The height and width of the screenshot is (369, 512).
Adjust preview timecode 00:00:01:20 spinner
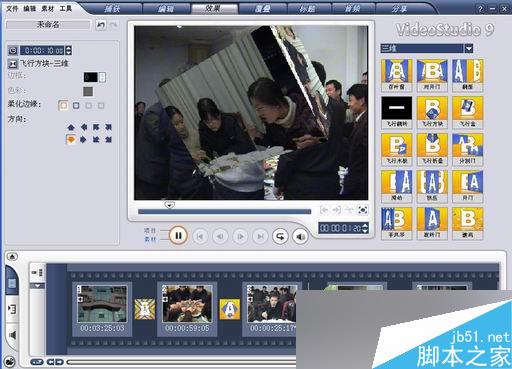[x=365, y=228]
